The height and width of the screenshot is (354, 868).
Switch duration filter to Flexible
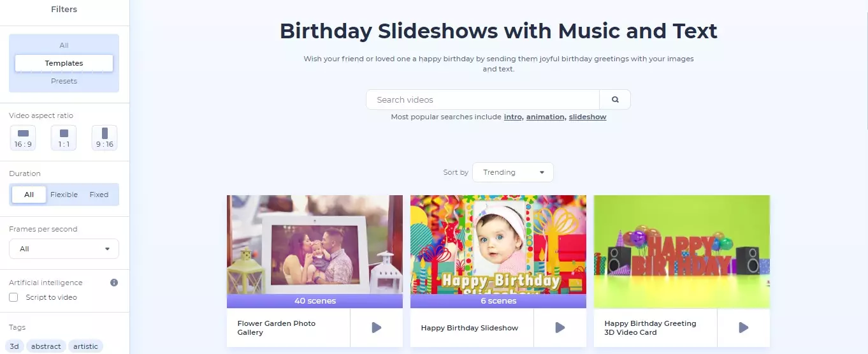point(64,195)
